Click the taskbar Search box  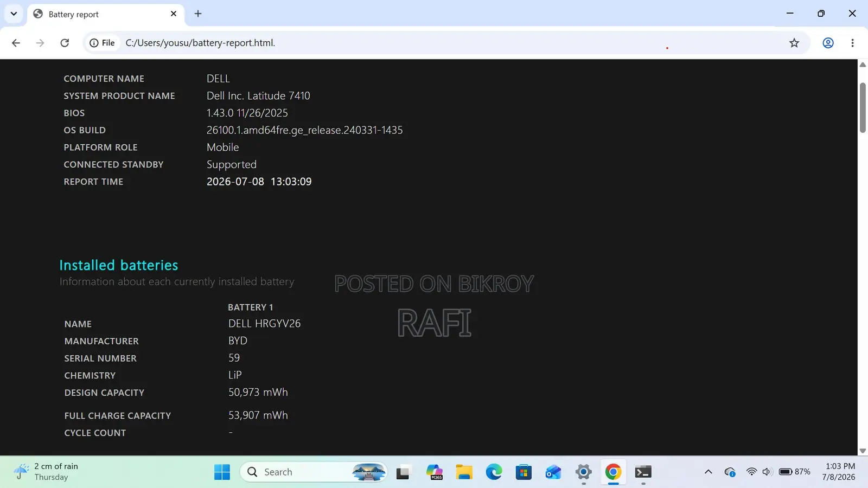tap(314, 472)
